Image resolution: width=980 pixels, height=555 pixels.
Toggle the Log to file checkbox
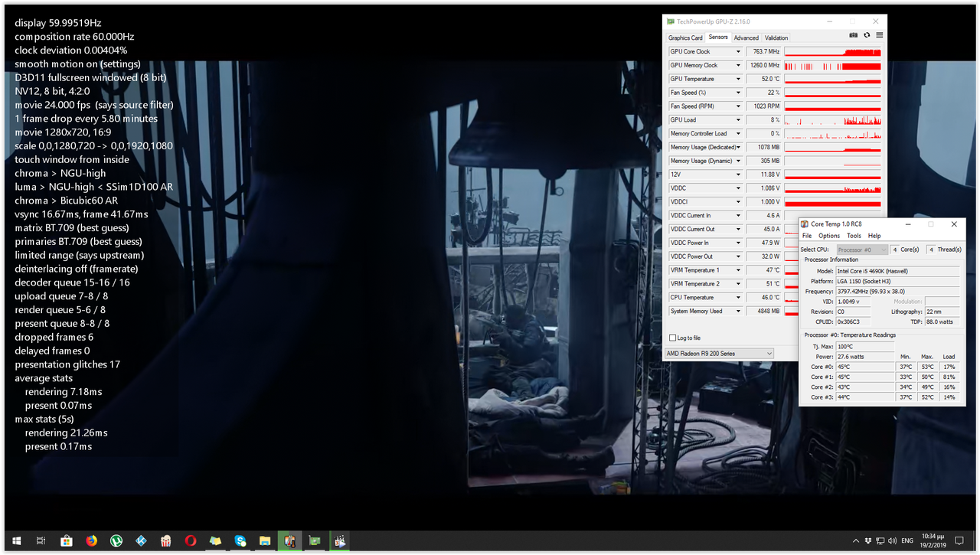(x=672, y=338)
